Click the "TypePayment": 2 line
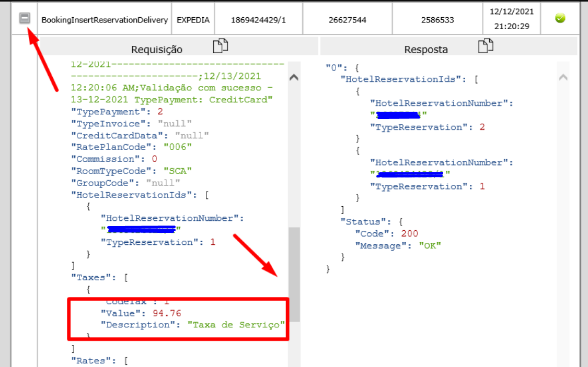The height and width of the screenshot is (367, 588). click(117, 112)
